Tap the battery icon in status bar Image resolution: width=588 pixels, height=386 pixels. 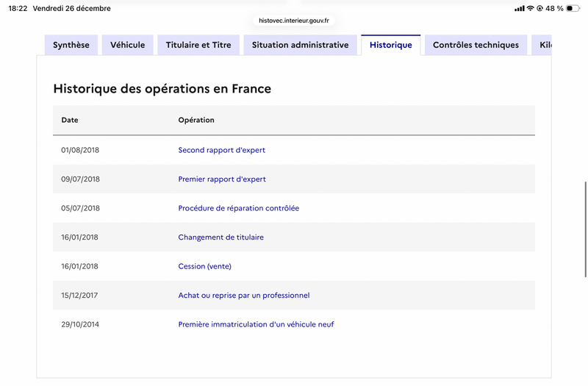(573, 9)
